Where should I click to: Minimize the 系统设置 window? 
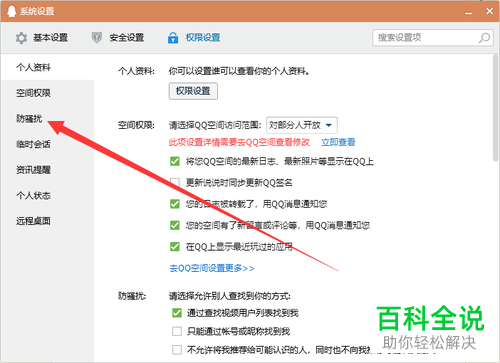click(469, 12)
